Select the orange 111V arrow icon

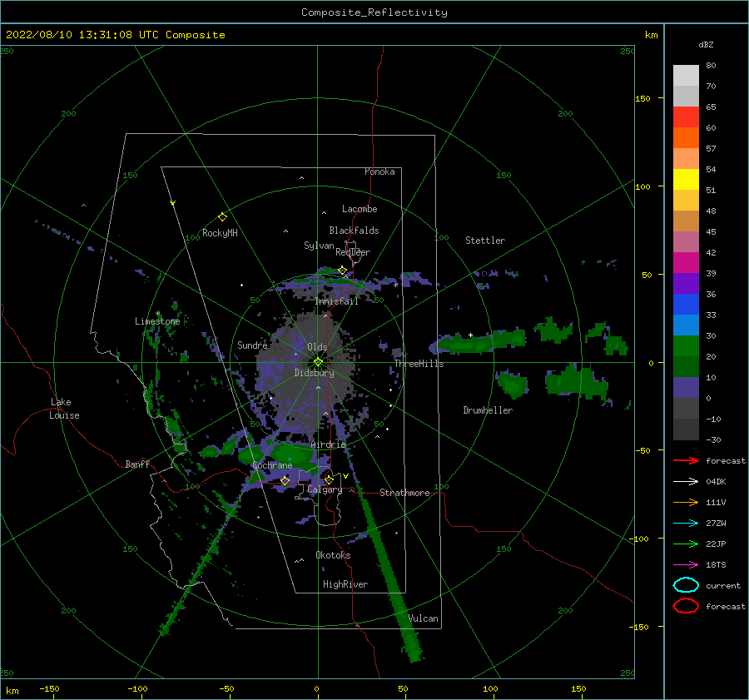pyautogui.click(x=686, y=502)
